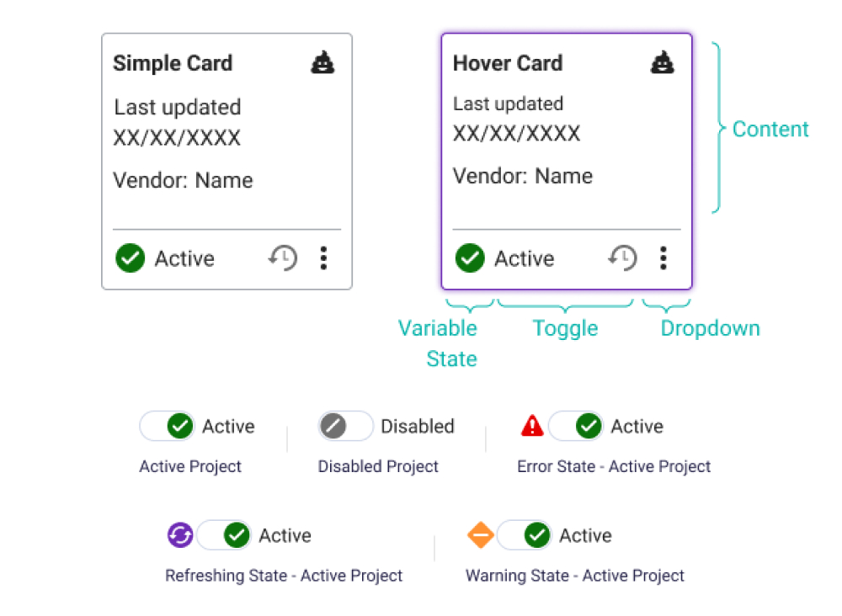Viewport: 842px width, 616px height.
Task: Click the Simple Card title
Action: click(173, 63)
